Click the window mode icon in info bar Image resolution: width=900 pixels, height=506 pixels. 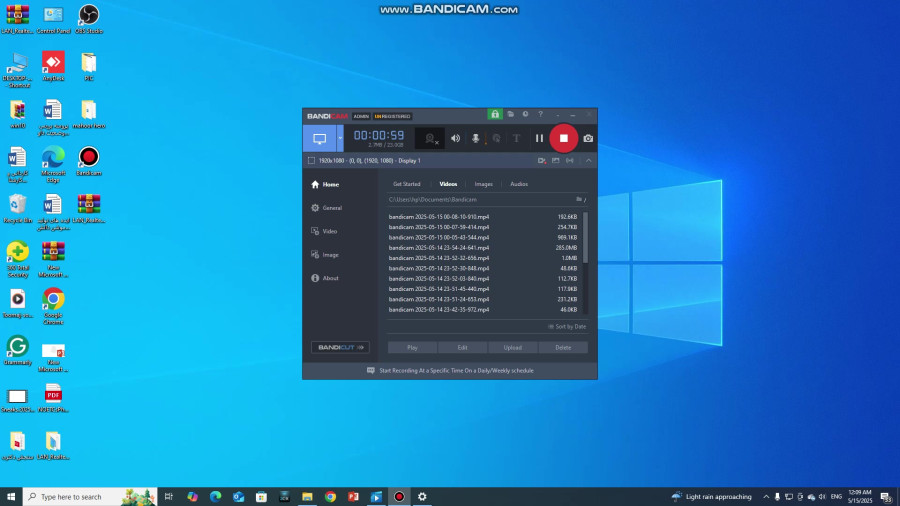tap(556, 161)
